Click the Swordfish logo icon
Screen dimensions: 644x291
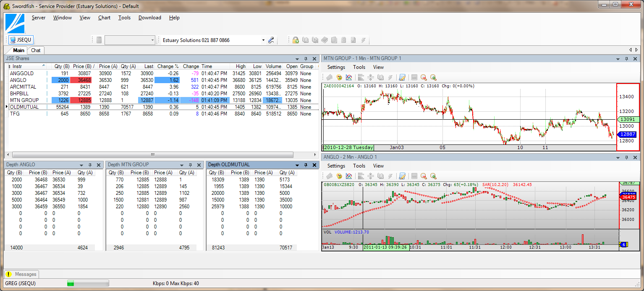coord(15,23)
